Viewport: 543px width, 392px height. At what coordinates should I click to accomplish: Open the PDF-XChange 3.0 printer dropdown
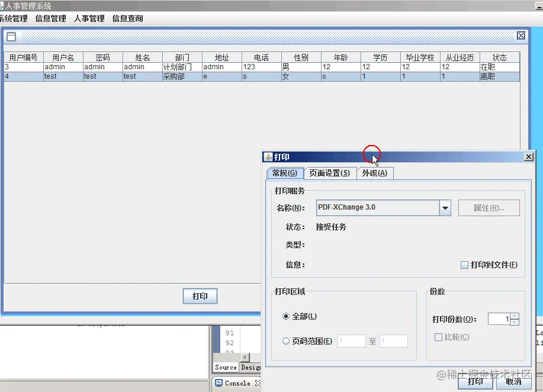[x=445, y=208]
